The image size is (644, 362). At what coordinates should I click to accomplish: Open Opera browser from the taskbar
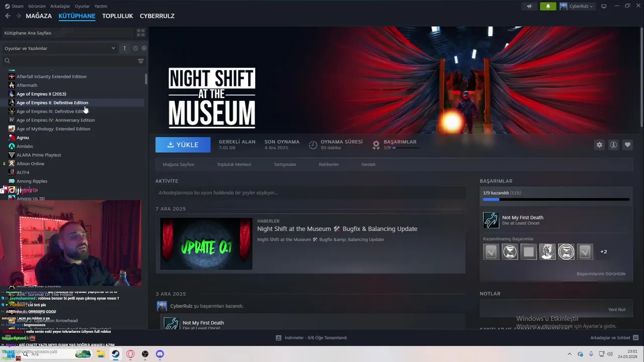[130, 354]
